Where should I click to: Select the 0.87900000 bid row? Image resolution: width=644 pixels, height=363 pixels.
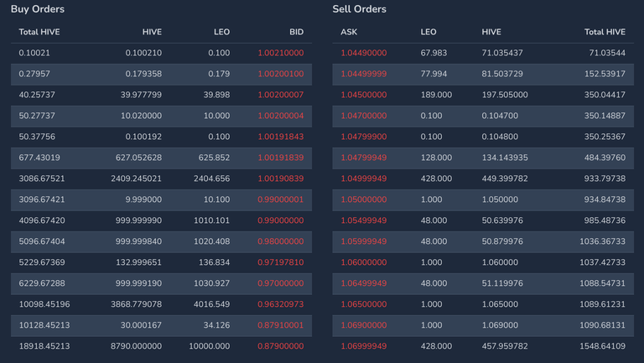tap(161, 346)
